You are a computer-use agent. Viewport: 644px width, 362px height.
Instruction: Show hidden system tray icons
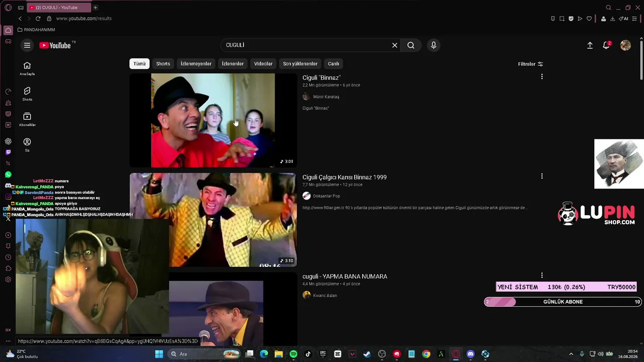click(571, 354)
